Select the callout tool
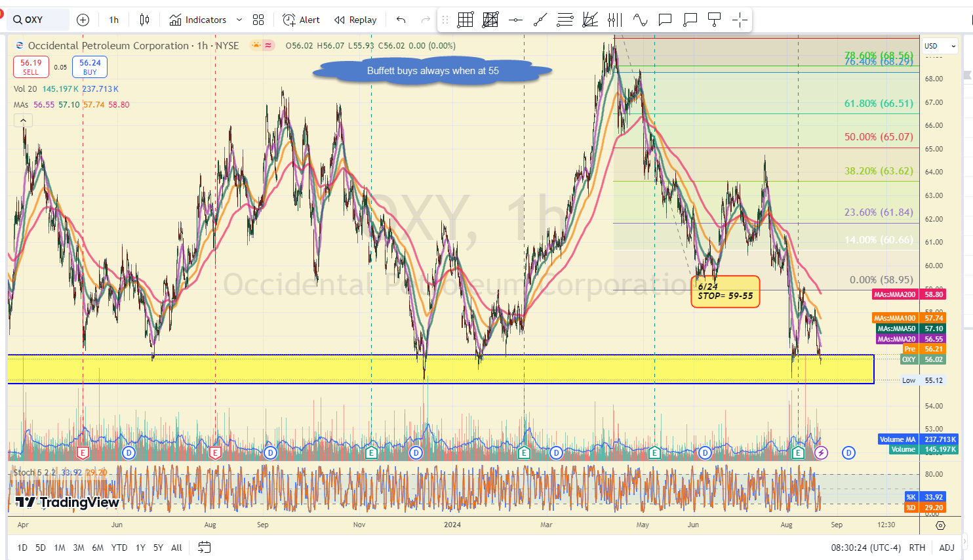The image size is (973, 560). [690, 20]
